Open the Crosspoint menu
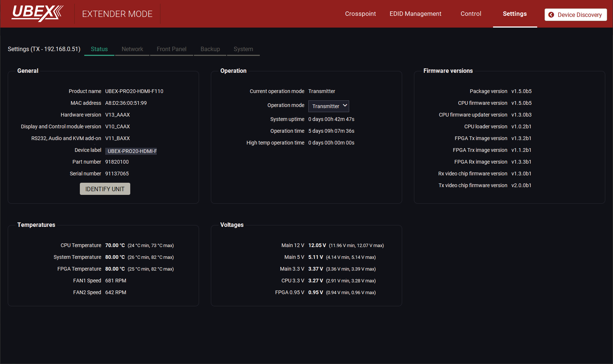 tap(360, 14)
